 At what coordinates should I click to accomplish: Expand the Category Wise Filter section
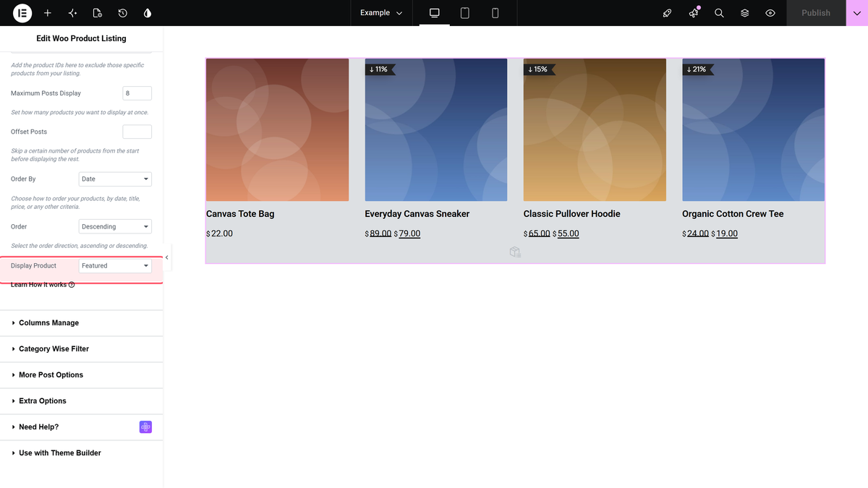point(81,349)
